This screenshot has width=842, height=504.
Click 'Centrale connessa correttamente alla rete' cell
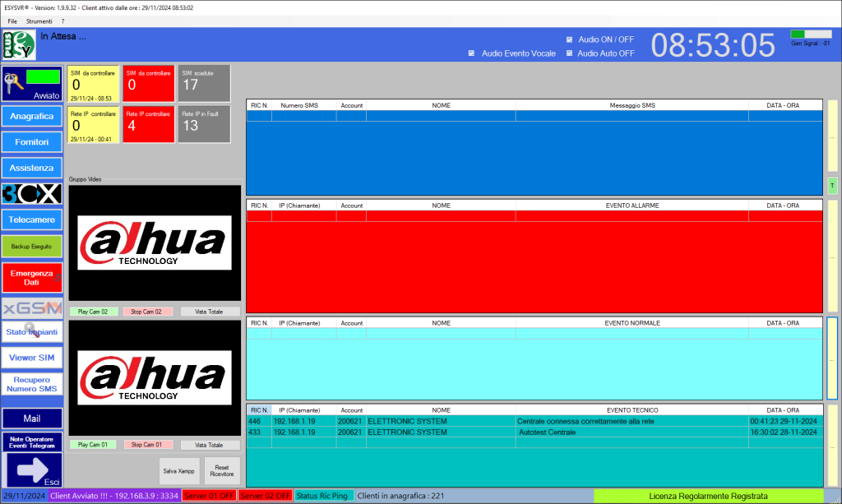[x=632, y=421]
